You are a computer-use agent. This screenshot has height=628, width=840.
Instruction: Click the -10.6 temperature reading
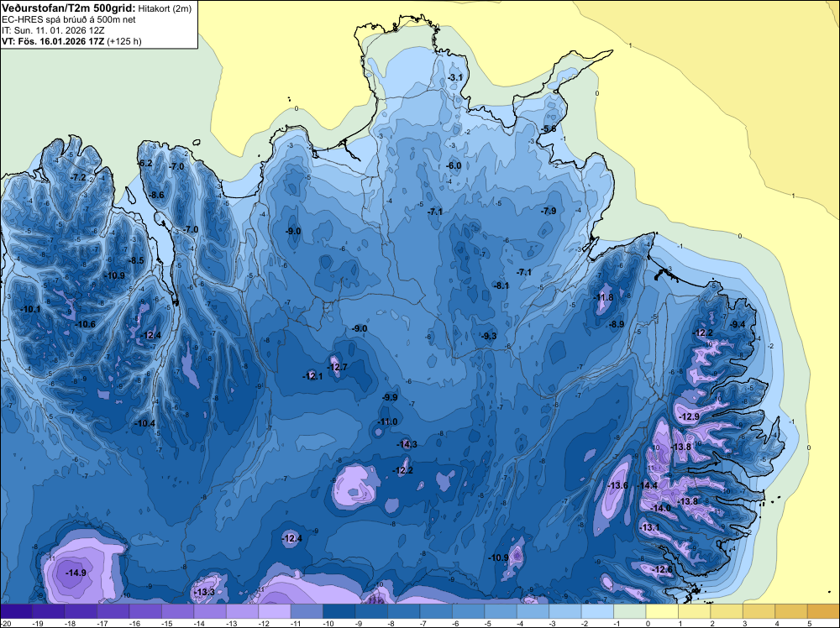pyautogui.click(x=85, y=324)
